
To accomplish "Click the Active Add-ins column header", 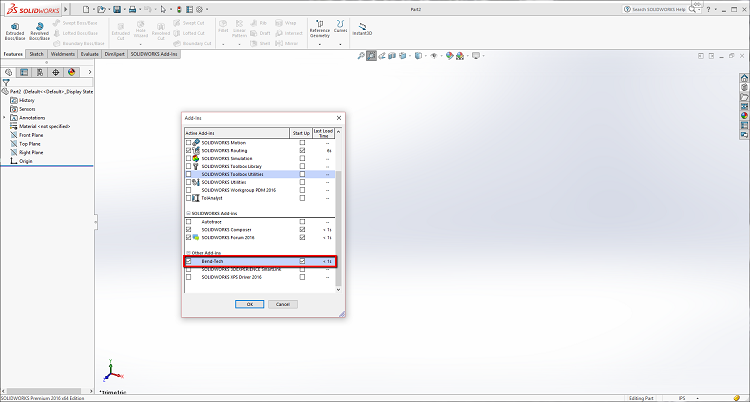I will click(x=237, y=133).
